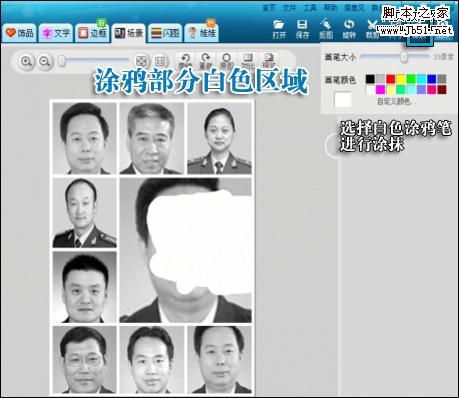The height and width of the screenshot is (398, 459).
Task: Pick the bright green brush color swatch
Action: [411, 79]
